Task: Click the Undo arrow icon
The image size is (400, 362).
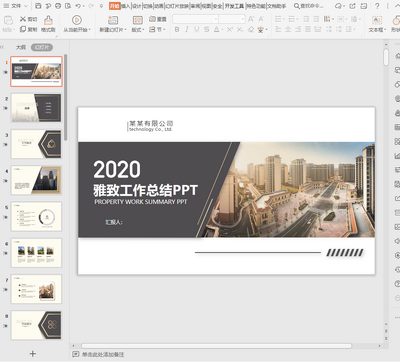Action: pyautogui.click(x=78, y=6)
